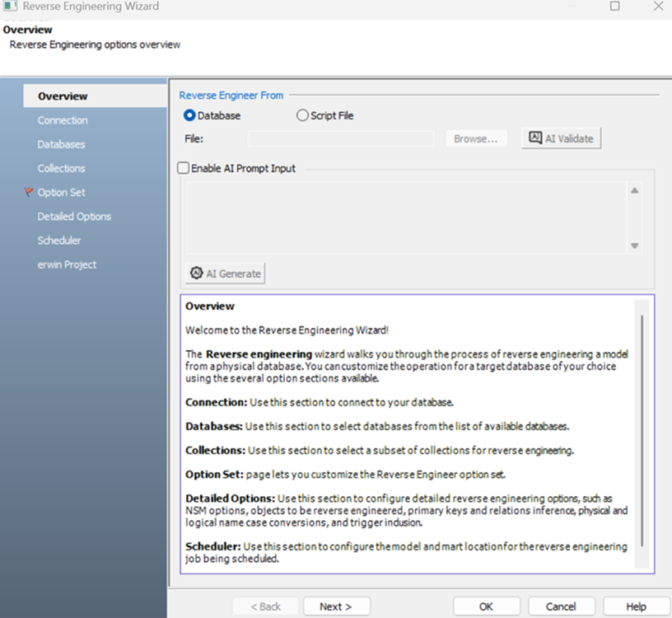
Task: Click the overview description vertical scrollbar
Action: (x=642, y=428)
